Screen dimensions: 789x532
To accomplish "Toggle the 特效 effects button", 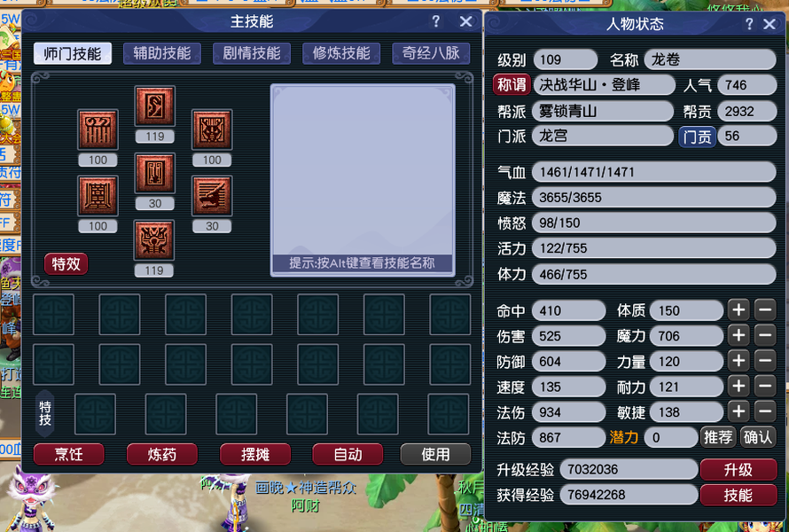I will pos(66,263).
